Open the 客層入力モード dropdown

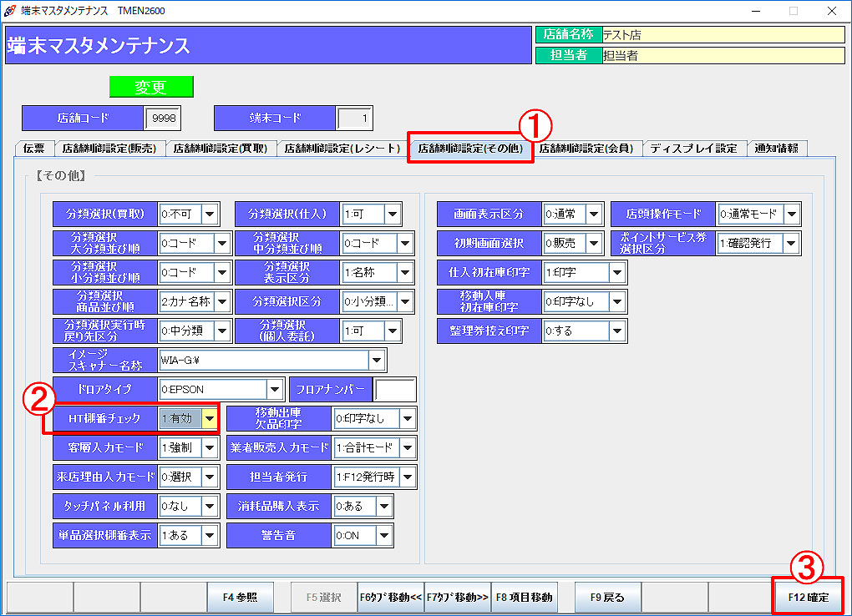pos(210,447)
